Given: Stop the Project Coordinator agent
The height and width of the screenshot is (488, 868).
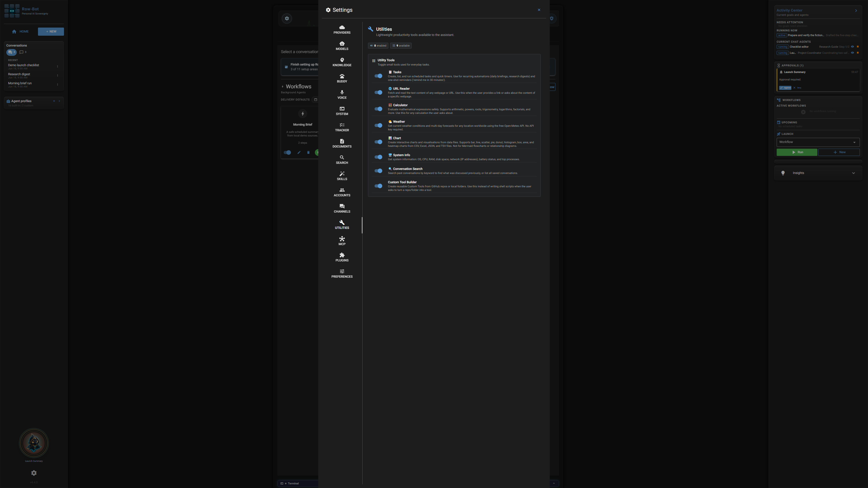Looking at the screenshot, I should (x=858, y=53).
